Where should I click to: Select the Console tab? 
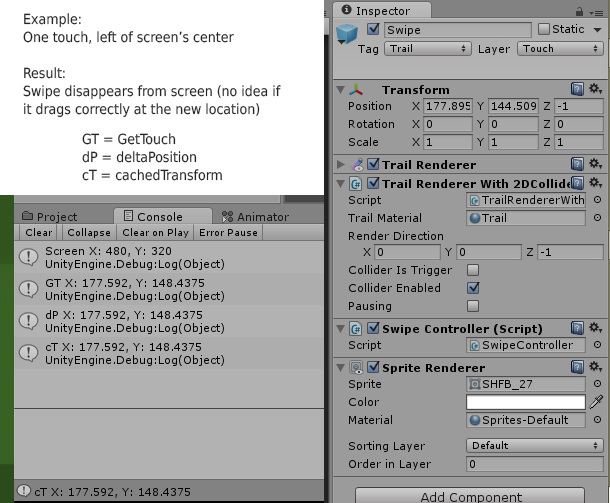click(163, 216)
